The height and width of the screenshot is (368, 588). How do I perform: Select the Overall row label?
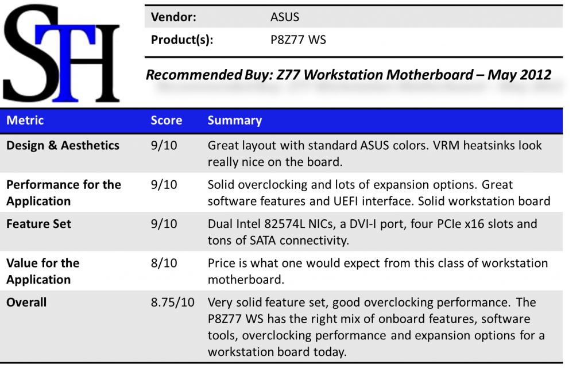26,303
